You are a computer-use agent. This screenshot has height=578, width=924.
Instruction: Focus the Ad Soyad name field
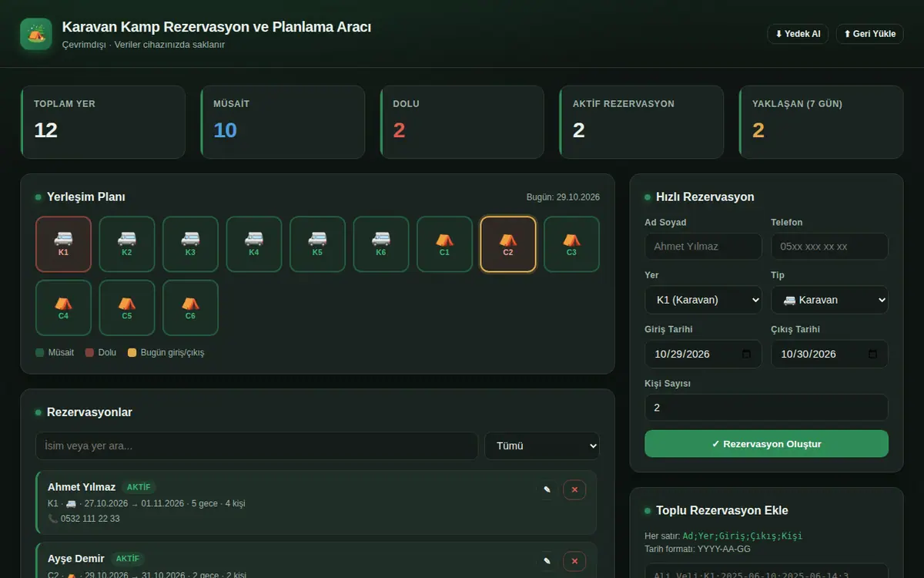(703, 247)
